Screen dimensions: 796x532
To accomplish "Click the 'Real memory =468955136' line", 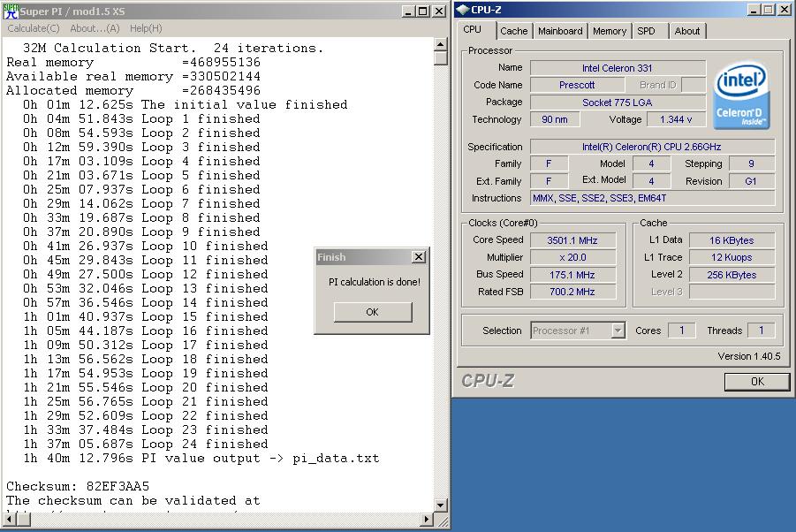I will point(133,62).
